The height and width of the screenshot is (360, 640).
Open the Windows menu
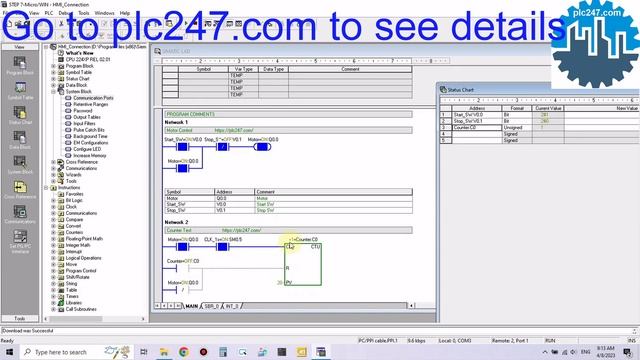104,13
